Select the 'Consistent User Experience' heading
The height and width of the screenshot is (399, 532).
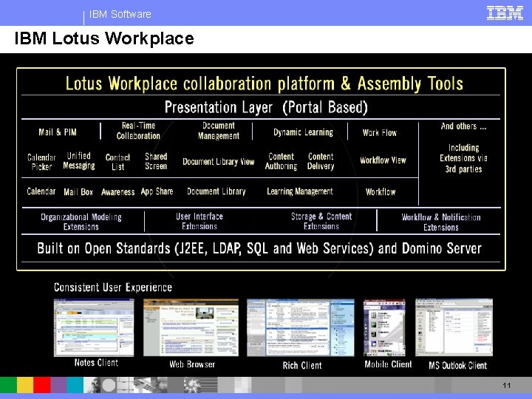pos(113,287)
